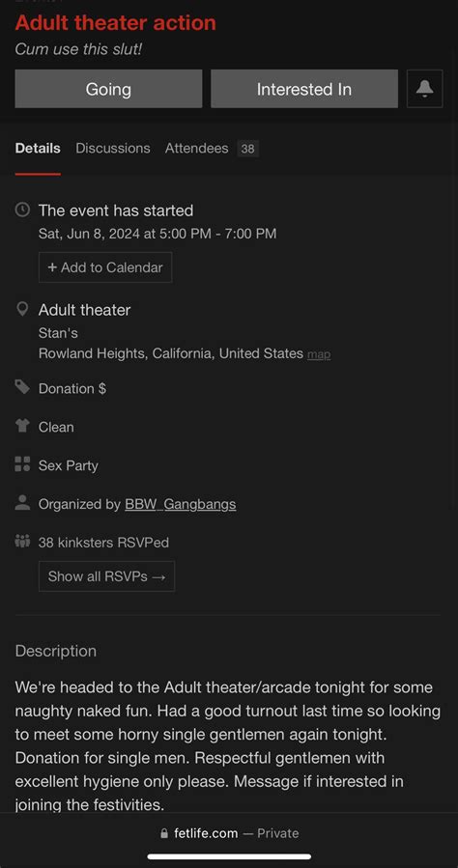
Task: Select the Interested In button
Action: [304, 89]
